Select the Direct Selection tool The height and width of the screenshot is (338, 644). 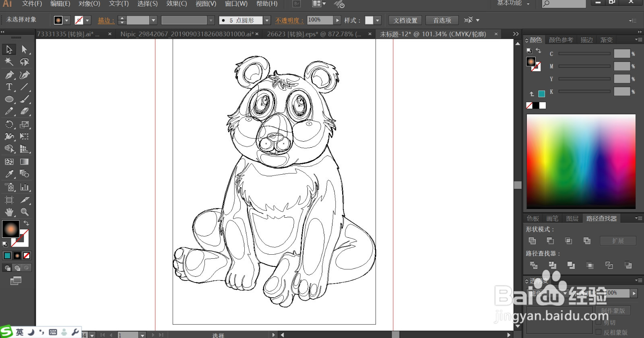click(x=24, y=49)
